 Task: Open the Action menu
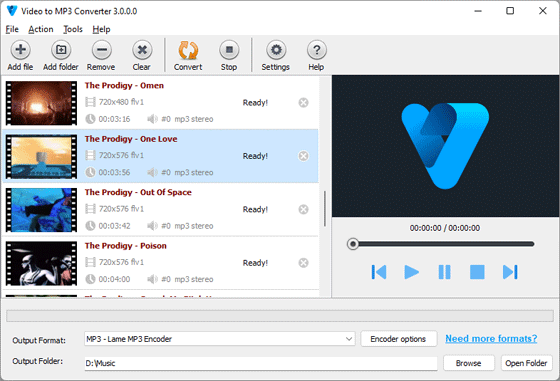[x=41, y=29]
